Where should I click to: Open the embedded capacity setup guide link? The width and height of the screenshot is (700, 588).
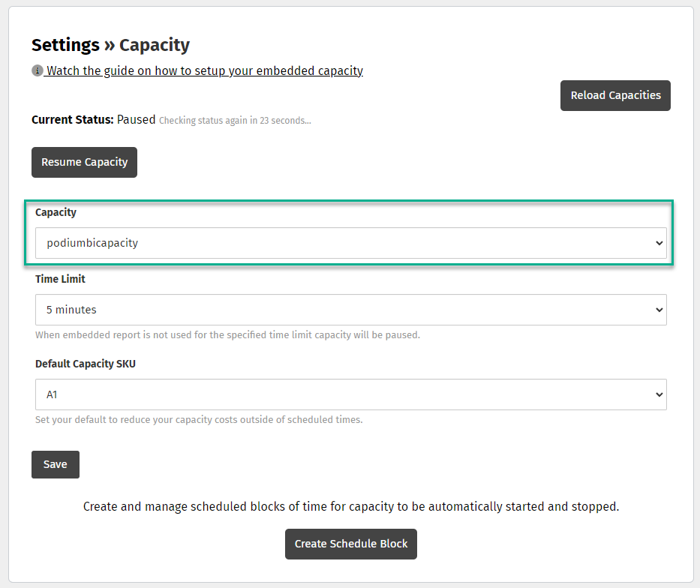[x=204, y=71]
